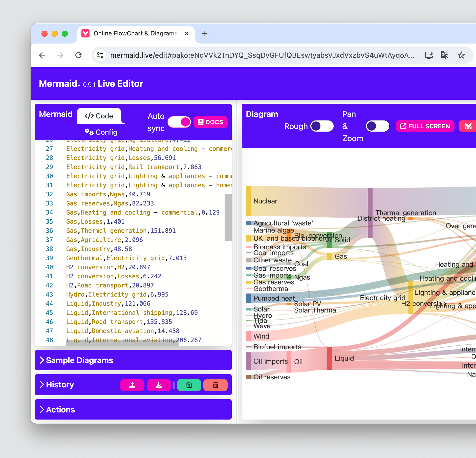The width and height of the screenshot is (476, 458).
Task: Reload the page using the refresh icon
Action: [x=78, y=55]
